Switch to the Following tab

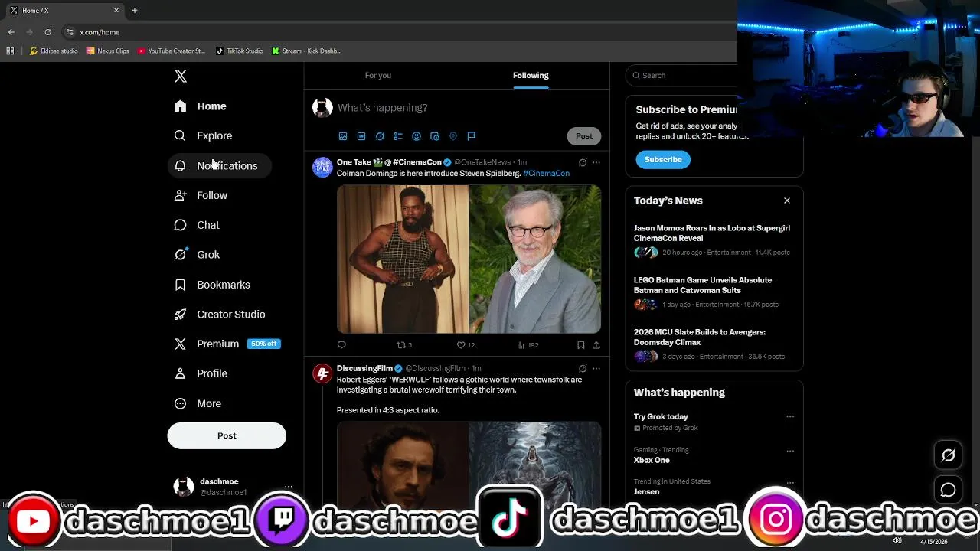click(531, 75)
